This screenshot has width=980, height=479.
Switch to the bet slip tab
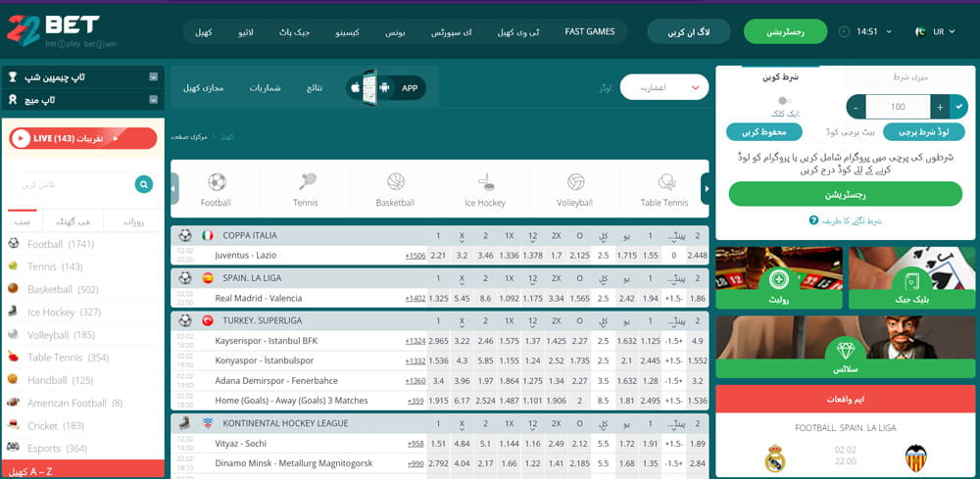pyautogui.click(x=780, y=77)
